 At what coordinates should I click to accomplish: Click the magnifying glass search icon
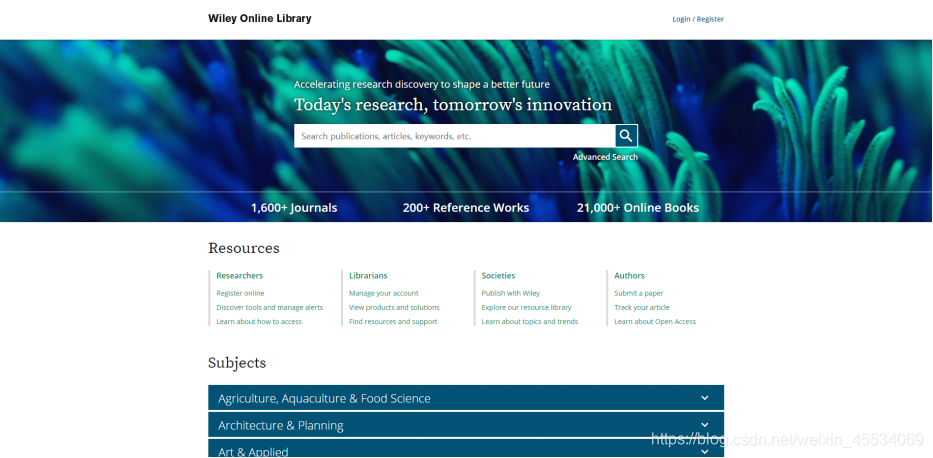pos(626,136)
